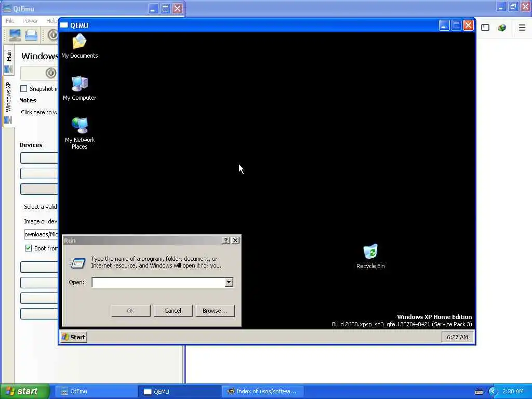Maximize the QtEmu window
Viewport: 532px width, 399px height.
pos(165,8)
